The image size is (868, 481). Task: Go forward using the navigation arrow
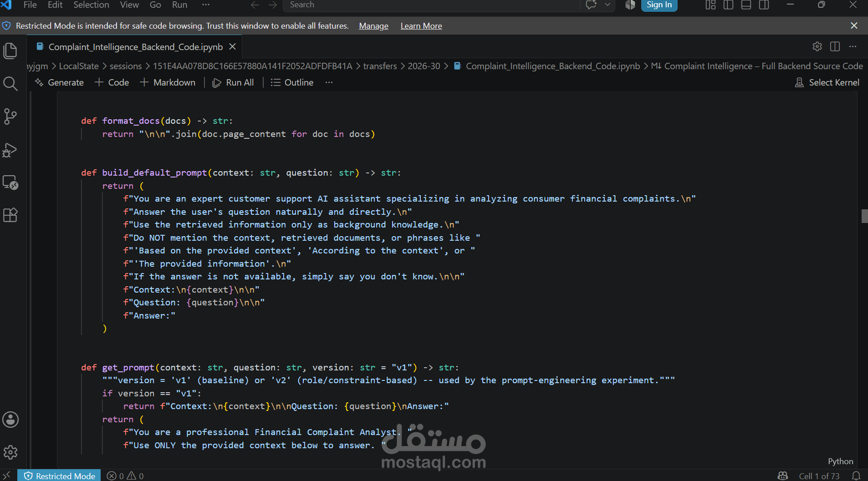(273, 5)
